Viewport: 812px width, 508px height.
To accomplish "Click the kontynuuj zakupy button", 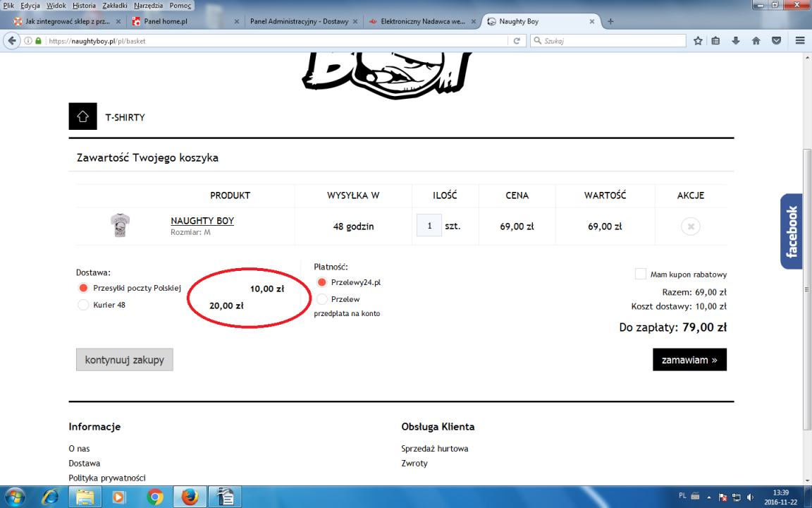I will (124, 360).
